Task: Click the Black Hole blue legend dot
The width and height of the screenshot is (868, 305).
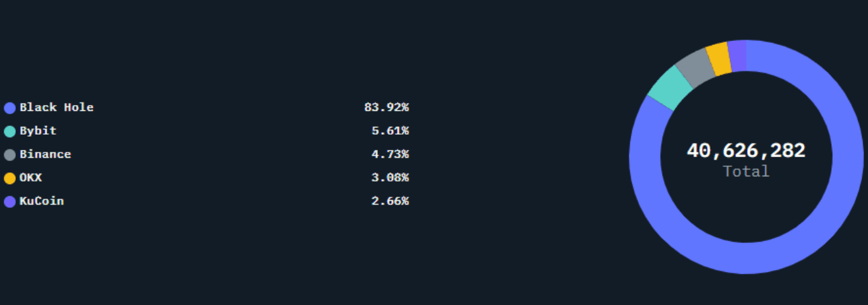Action: coord(10,108)
